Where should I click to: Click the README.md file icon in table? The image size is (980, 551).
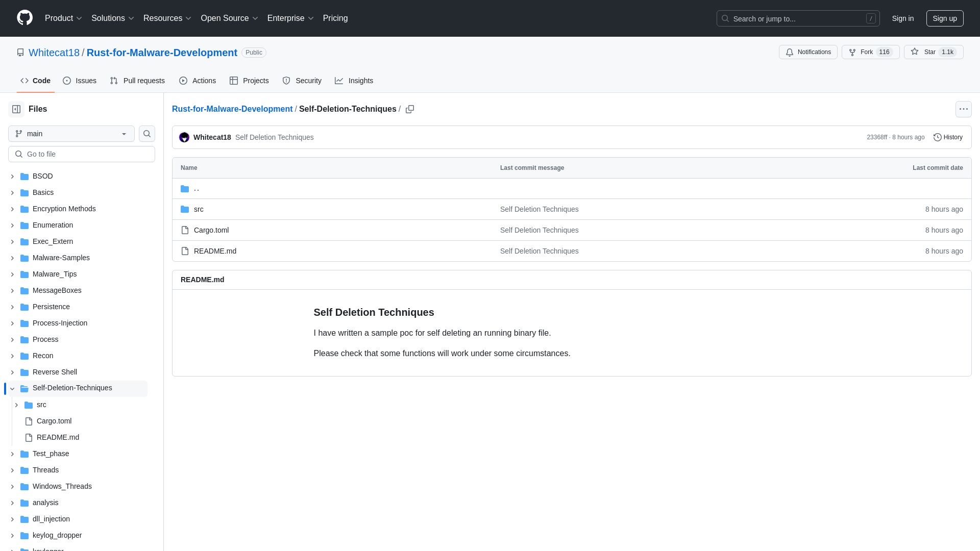(x=185, y=251)
